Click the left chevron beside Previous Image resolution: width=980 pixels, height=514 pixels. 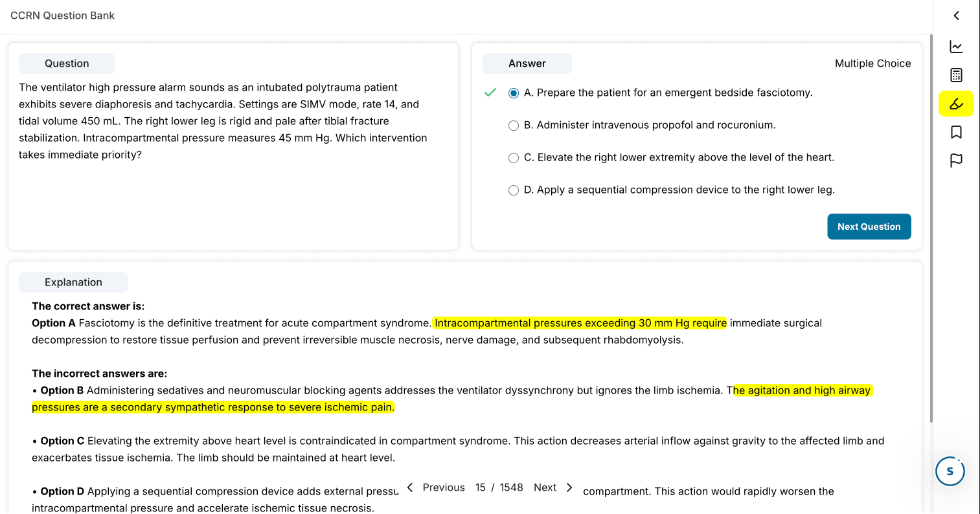pos(409,487)
